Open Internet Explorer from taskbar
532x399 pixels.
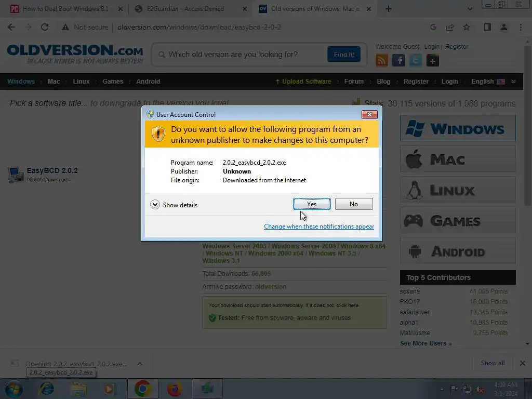point(46,389)
